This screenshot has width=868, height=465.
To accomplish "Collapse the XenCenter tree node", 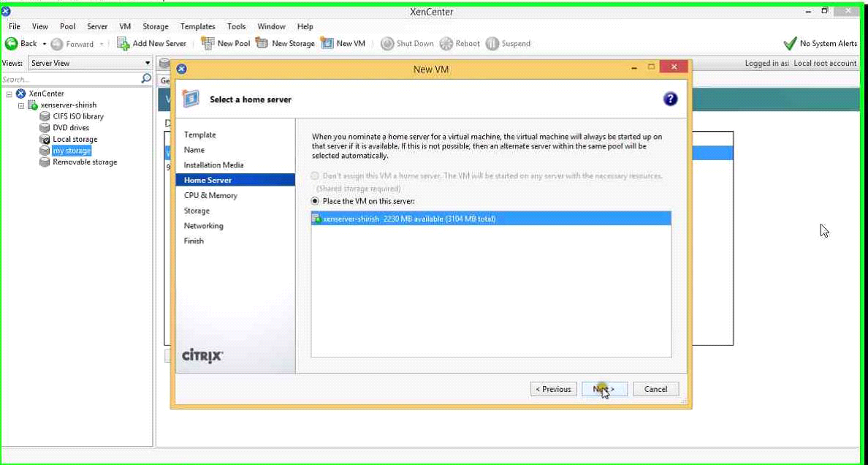I will click(x=9, y=94).
